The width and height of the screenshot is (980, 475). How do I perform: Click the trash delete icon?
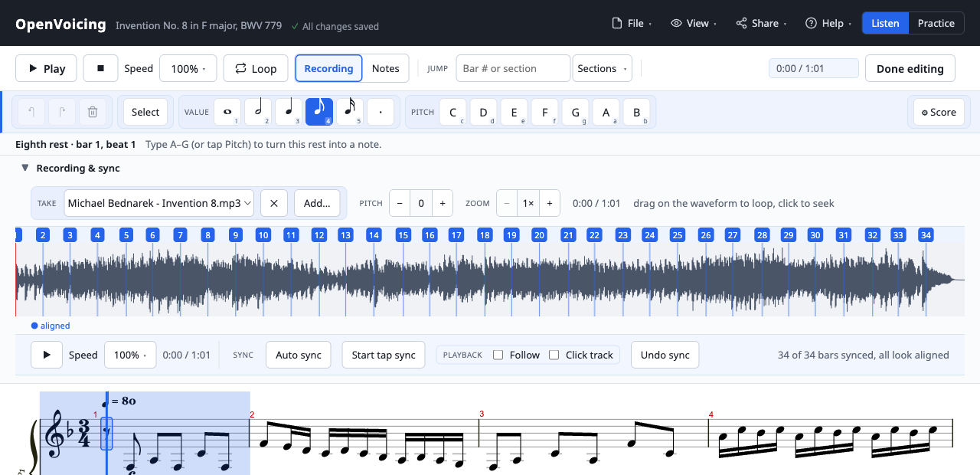pyautogui.click(x=93, y=112)
